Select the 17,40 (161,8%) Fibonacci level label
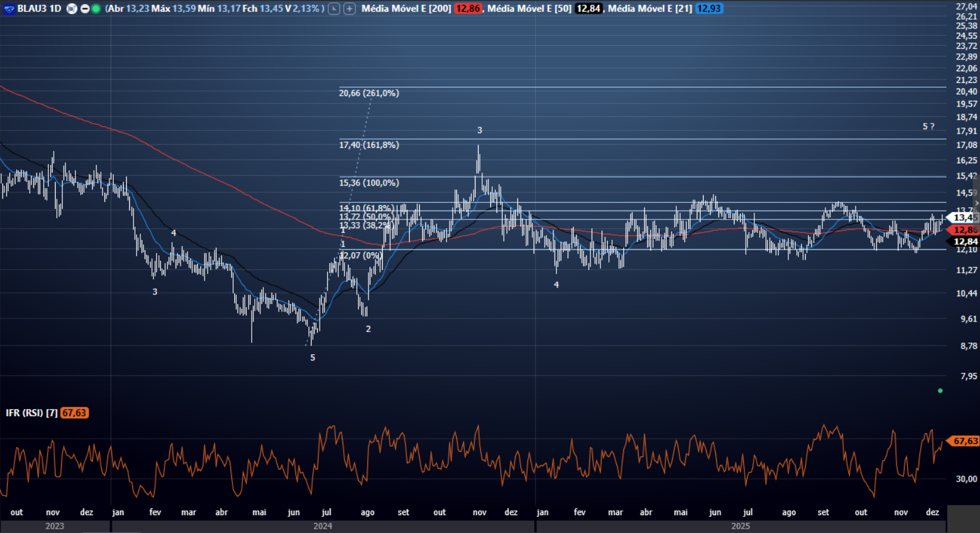Image resolution: width=980 pixels, height=533 pixels. click(369, 145)
